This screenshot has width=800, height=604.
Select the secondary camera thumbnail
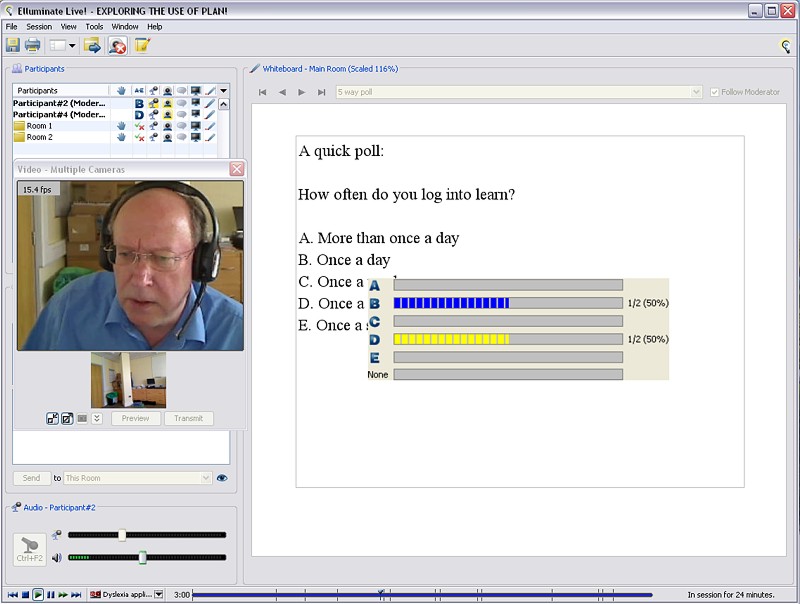tap(129, 380)
